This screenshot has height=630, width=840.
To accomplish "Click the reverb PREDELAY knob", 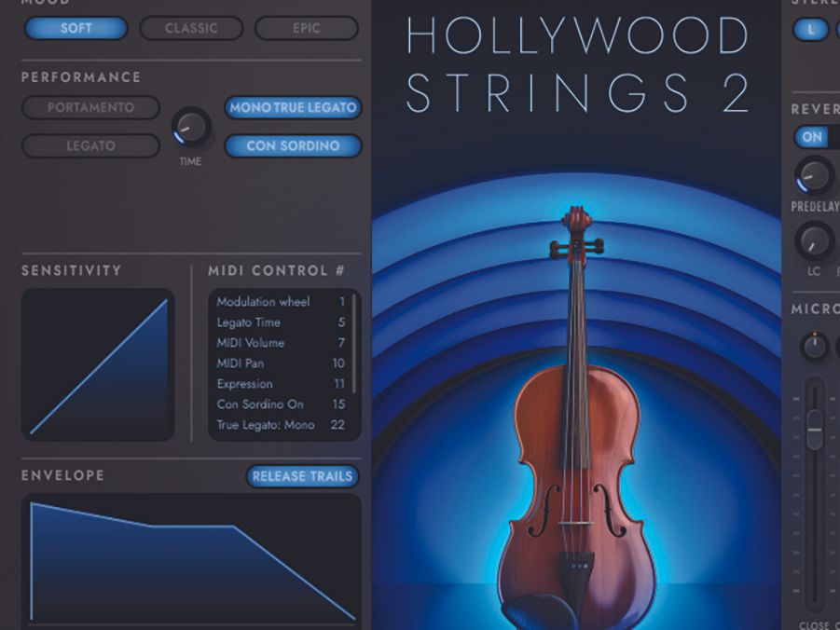I will [814, 175].
